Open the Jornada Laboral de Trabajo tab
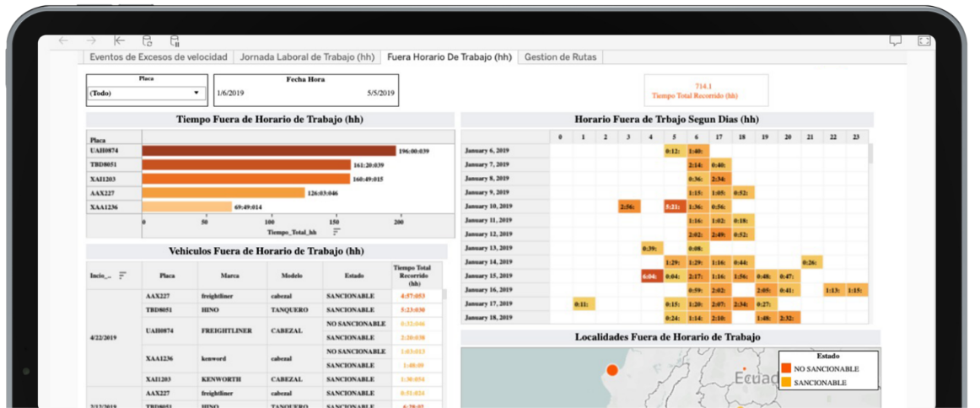Viewport: 980px width, 408px height. 307,57
